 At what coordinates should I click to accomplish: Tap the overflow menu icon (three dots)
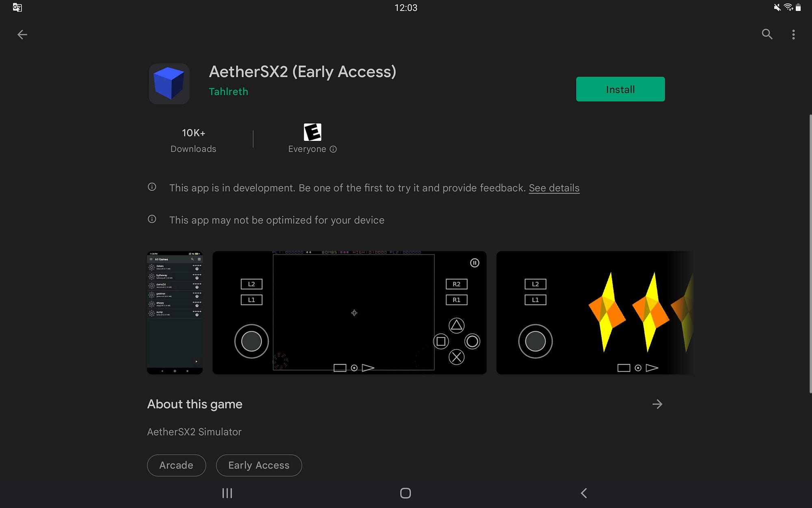click(793, 35)
